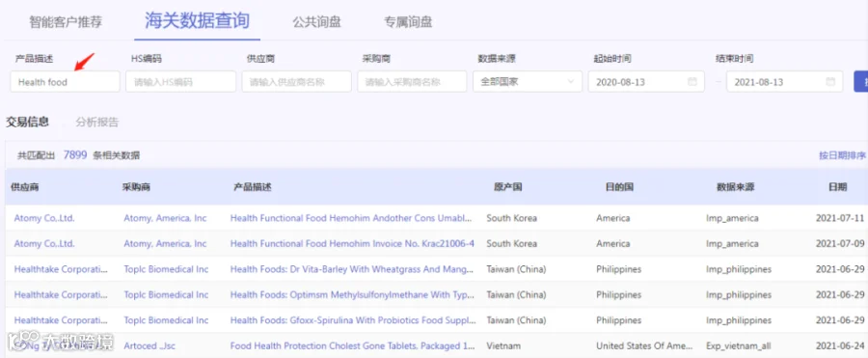
Task: Open Cholest Gone Tablets product description
Action: click(x=353, y=345)
